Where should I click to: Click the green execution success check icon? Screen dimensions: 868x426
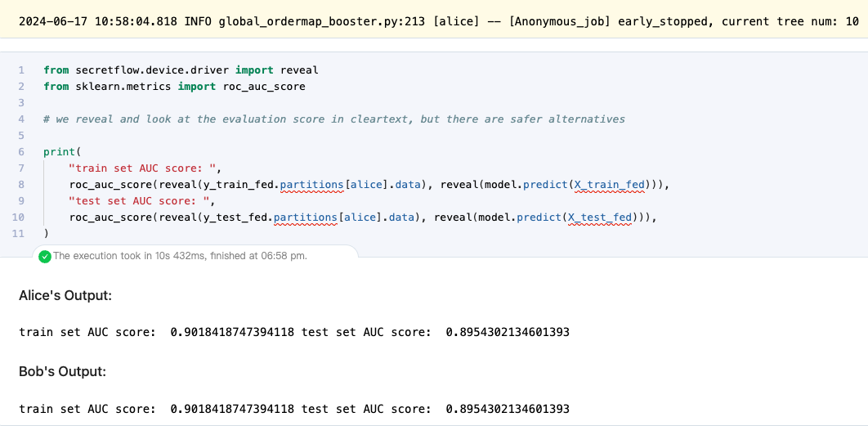click(45, 257)
